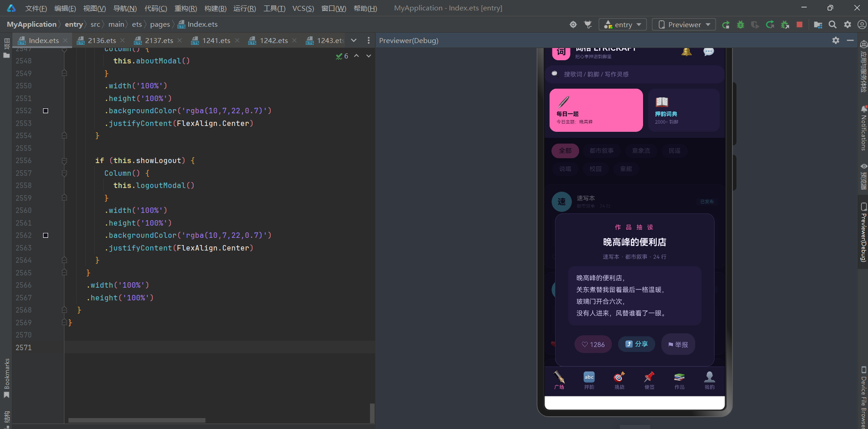Click the plug device connection icon

[x=588, y=24]
